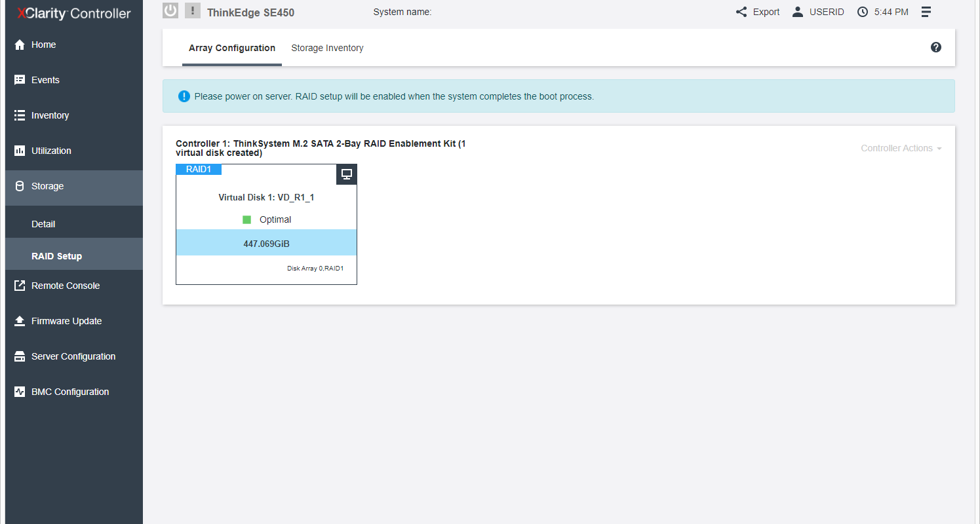The width and height of the screenshot is (980, 524).
Task: Click the Export text link
Action: (766, 12)
